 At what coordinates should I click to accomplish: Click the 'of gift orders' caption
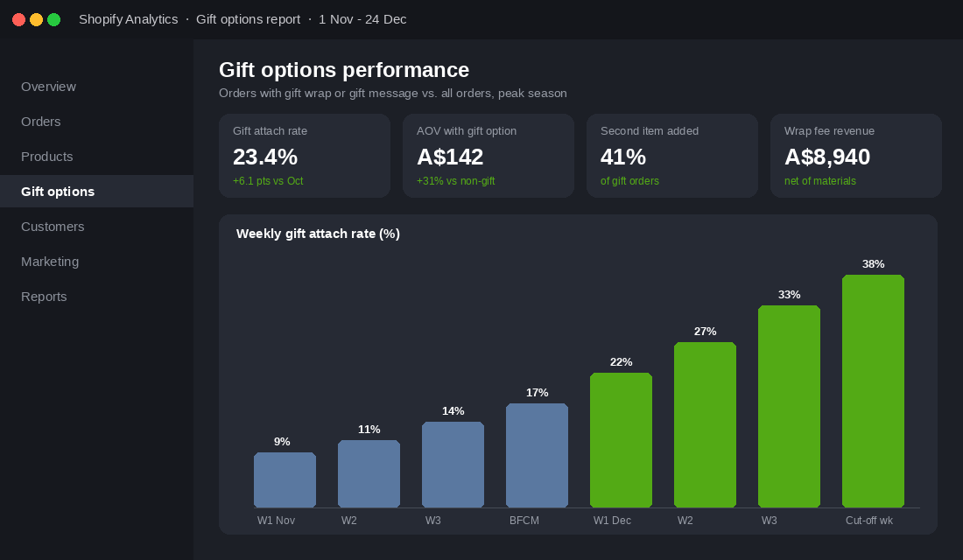tap(629, 181)
